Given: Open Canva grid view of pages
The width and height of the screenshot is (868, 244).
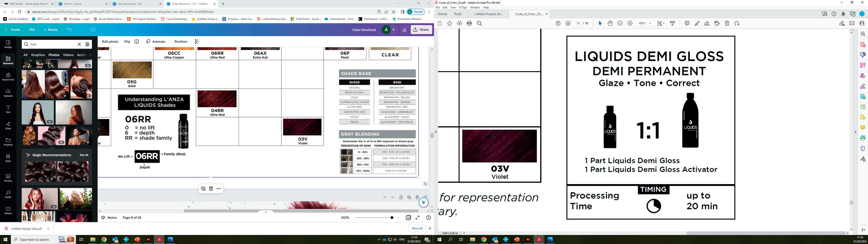Looking at the screenshot, I should pos(408,218).
